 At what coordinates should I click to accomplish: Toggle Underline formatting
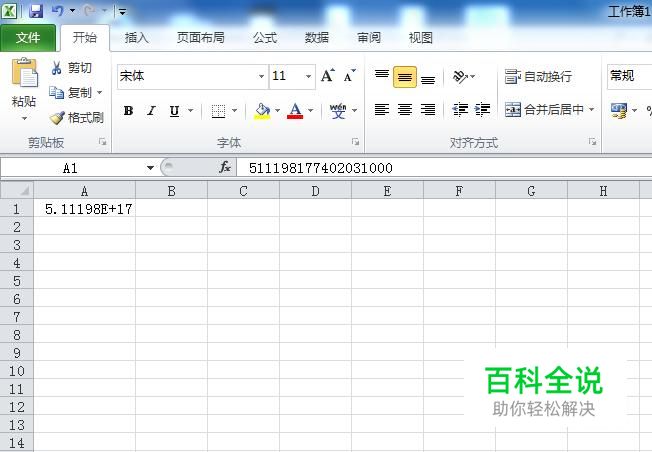click(x=174, y=111)
